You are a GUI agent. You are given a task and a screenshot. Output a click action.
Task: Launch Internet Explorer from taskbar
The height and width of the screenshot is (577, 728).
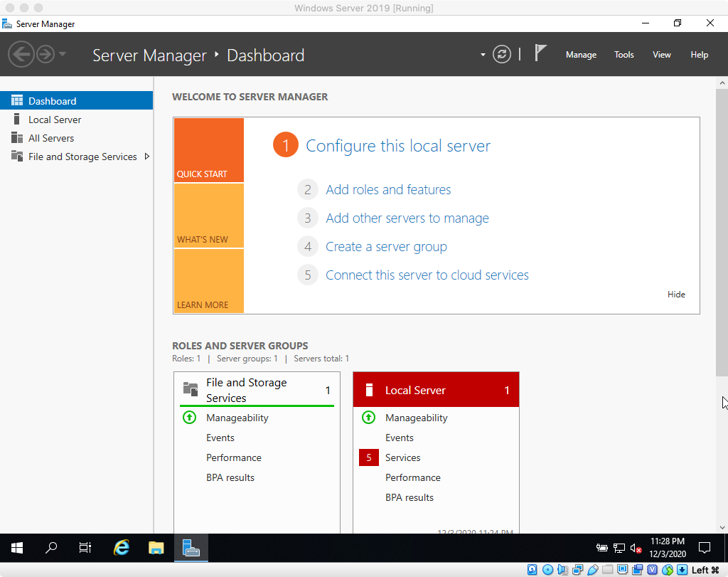click(121, 548)
